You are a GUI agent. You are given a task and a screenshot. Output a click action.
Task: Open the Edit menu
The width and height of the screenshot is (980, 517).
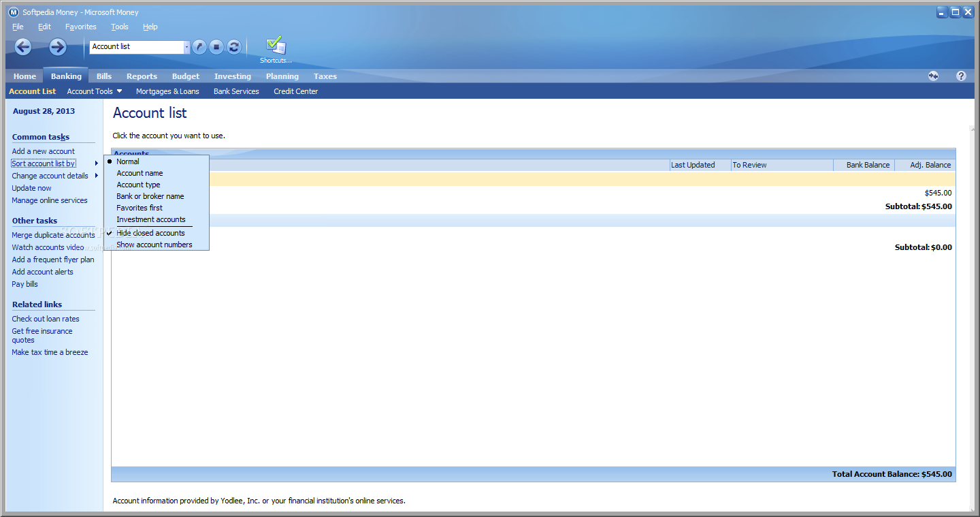point(44,27)
